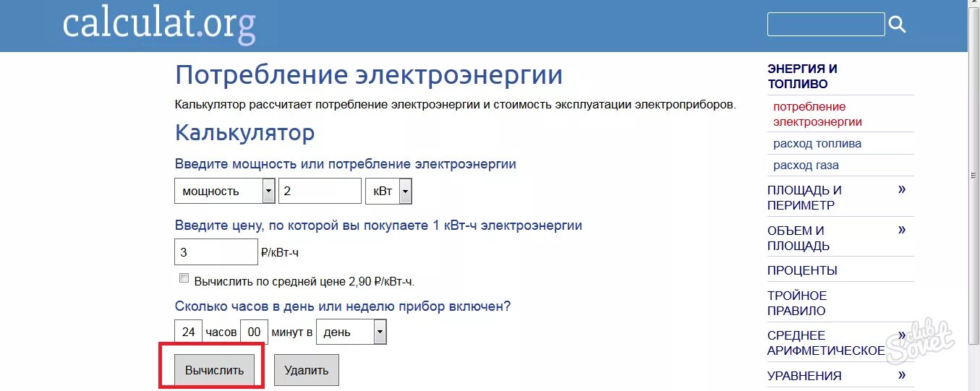Image resolution: width=980 pixels, height=391 pixels.
Task: Expand the СРЕДНЕЕ АРИФМЕТИЧЕСКОЕ chevron
Action: 902,335
